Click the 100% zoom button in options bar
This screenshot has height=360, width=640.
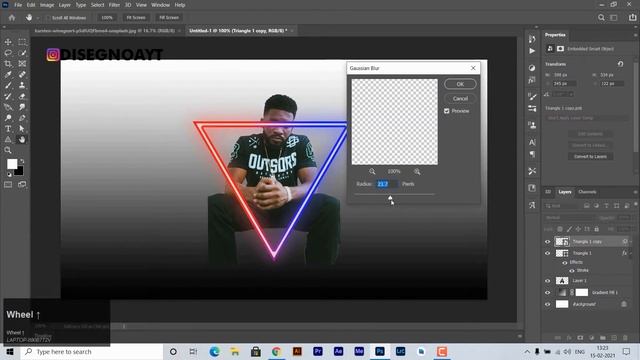pos(107,18)
